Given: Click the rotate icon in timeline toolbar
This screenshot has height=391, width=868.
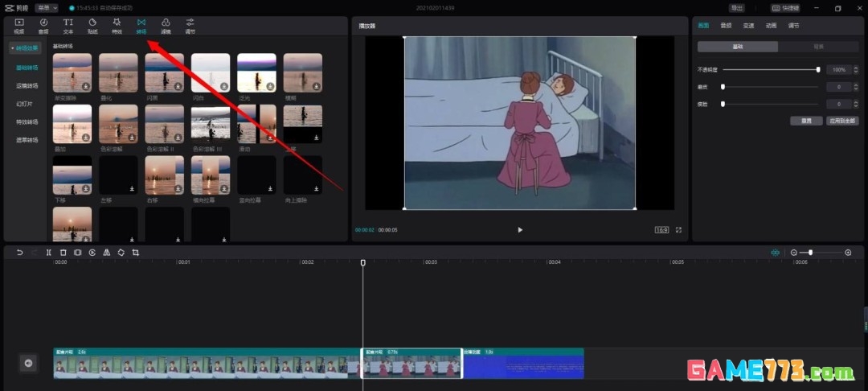Looking at the screenshot, I should pyautogui.click(x=121, y=253).
